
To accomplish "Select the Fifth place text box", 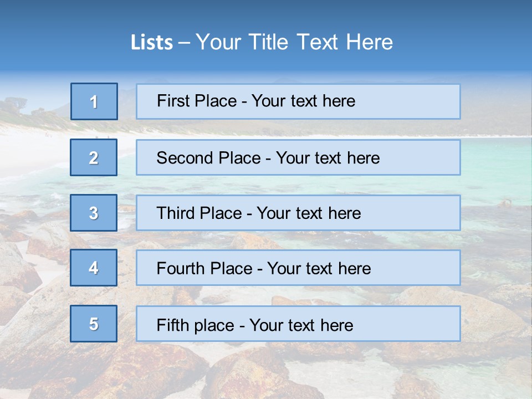I will point(298,324).
